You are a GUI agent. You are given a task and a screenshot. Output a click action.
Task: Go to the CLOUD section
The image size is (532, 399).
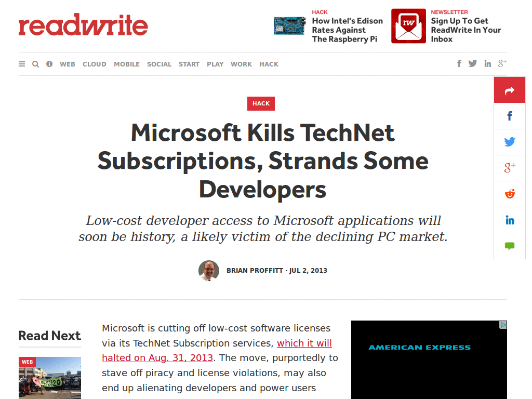point(95,64)
